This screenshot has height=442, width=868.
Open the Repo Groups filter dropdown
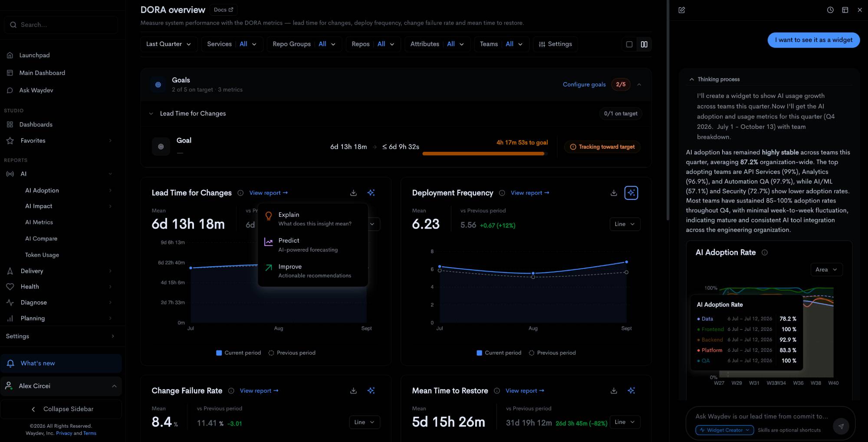coord(304,44)
